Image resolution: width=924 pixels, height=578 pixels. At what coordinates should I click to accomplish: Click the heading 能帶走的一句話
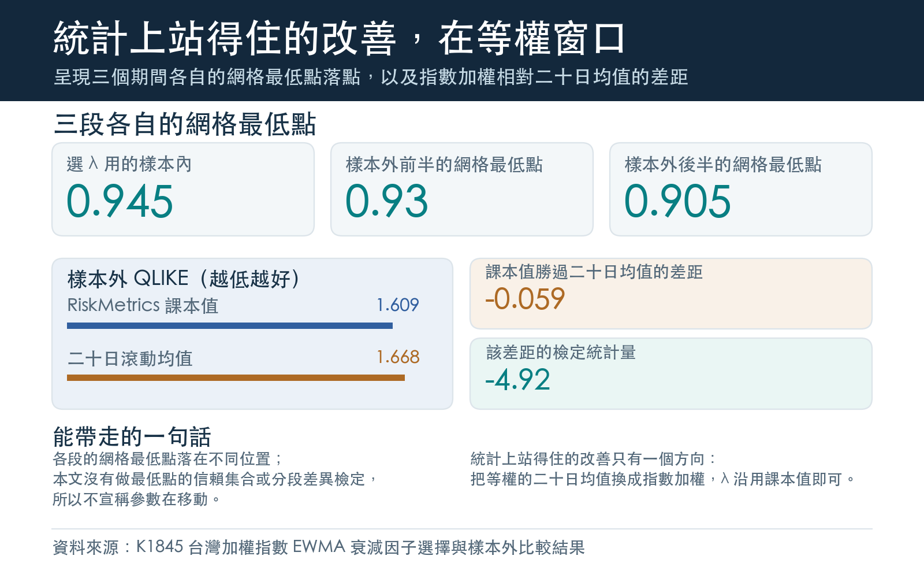[132, 436]
